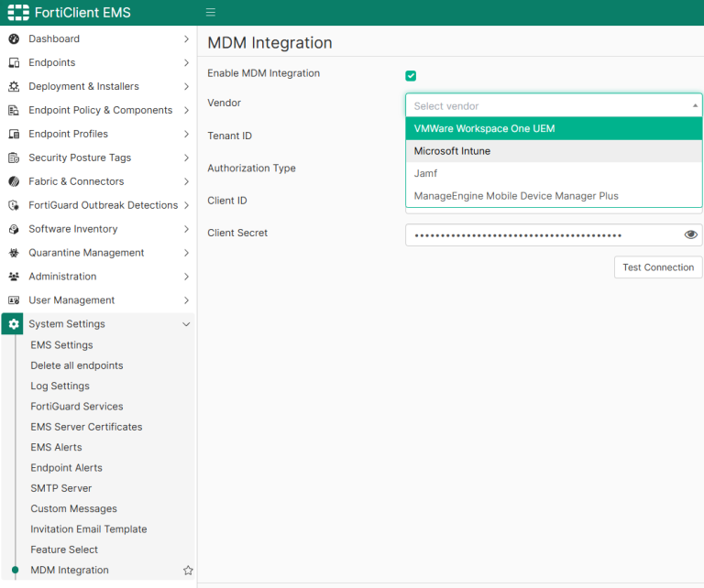Click the System Settings menu label
Screen dimensions: 704x588
(x=67, y=324)
